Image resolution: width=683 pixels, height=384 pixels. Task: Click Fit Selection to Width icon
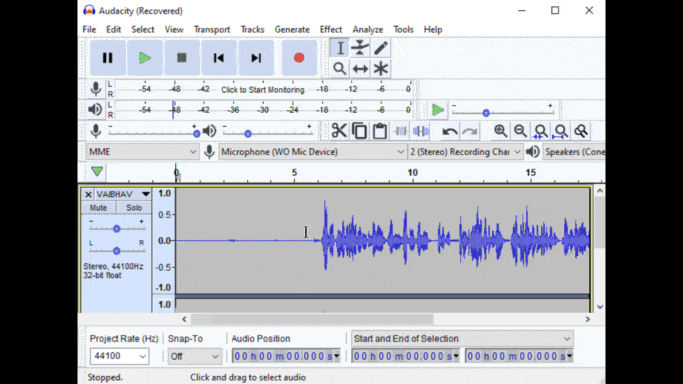(541, 131)
